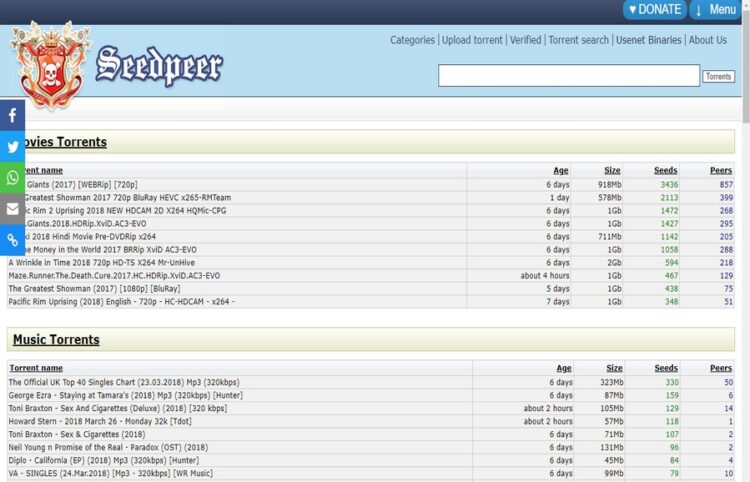The width and height of the screenshot is (750, 482).
Task: Sort Movies table by Seeds
Action: coord(665,170)
